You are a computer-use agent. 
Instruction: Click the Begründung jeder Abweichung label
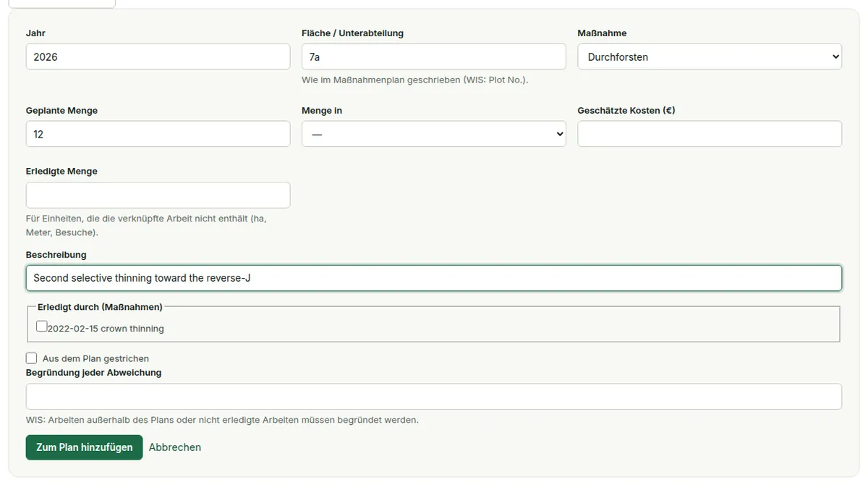click(93, 373)
